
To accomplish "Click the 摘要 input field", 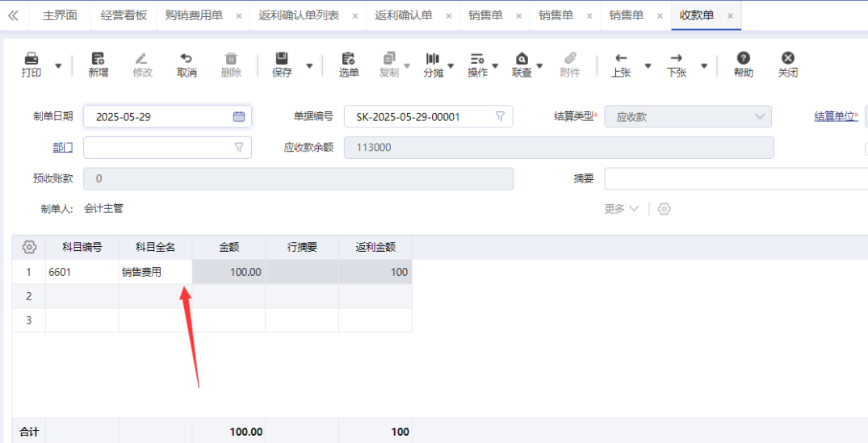I will (x=735, y=178).
